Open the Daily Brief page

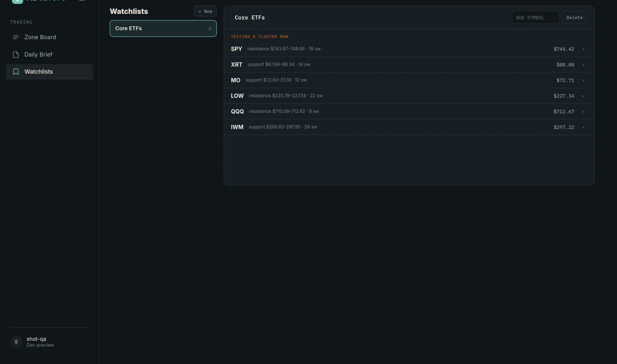click(x=49, y=55)
